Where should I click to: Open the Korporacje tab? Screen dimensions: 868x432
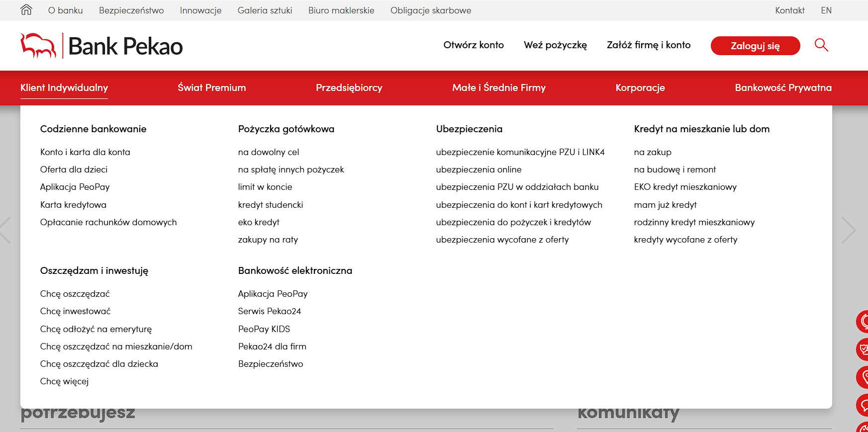[x=640, y=88]
